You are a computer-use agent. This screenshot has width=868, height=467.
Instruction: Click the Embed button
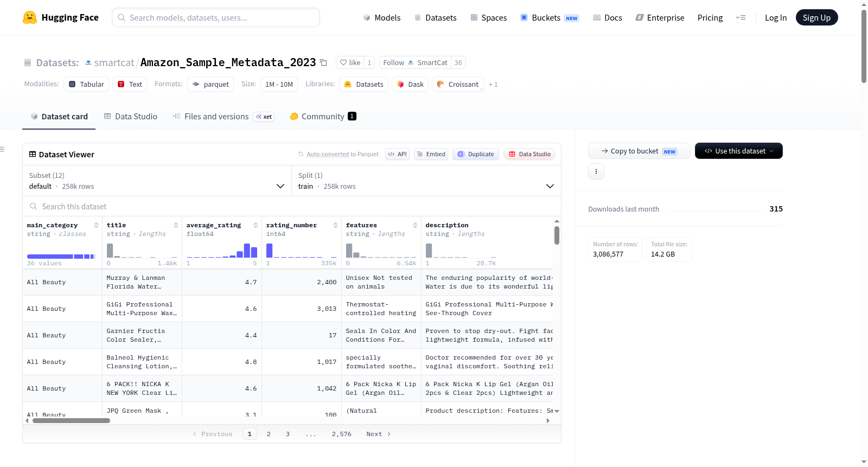pos(432,154)
